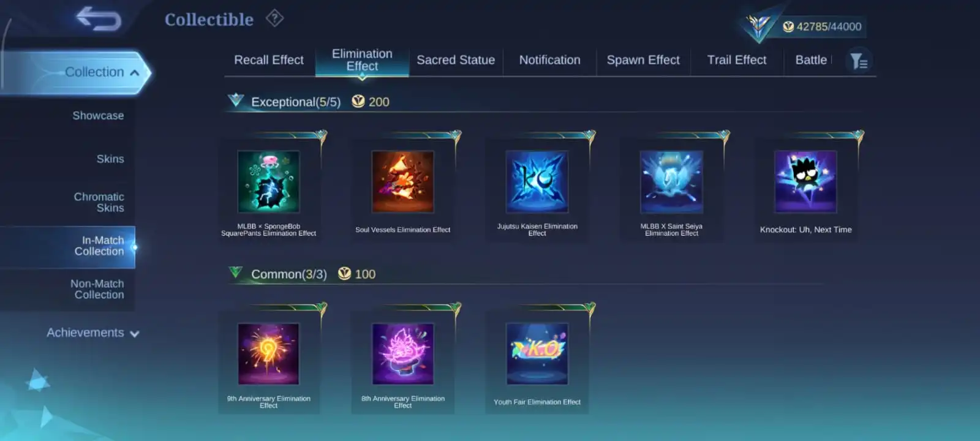
Task: Expand the Achievements sidebar section
Action: point(93,333)
